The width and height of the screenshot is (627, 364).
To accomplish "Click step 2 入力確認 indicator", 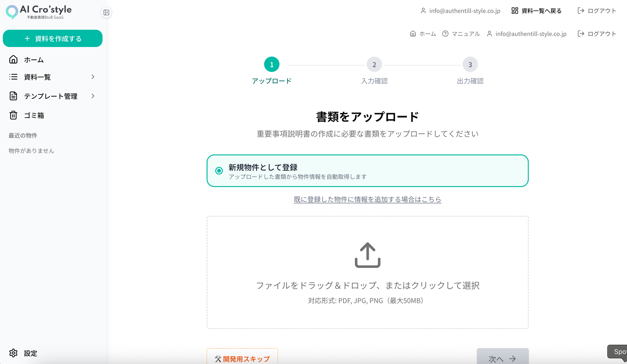I will click(x=374, y=64).
